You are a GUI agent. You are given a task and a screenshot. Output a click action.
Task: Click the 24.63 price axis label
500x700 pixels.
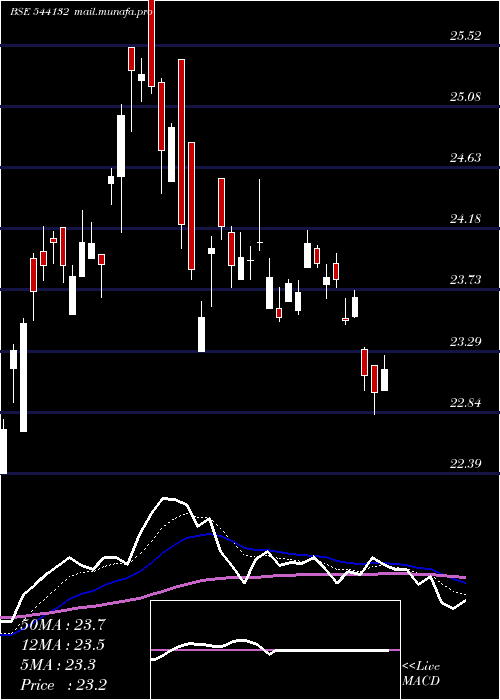tap(465, 158)
